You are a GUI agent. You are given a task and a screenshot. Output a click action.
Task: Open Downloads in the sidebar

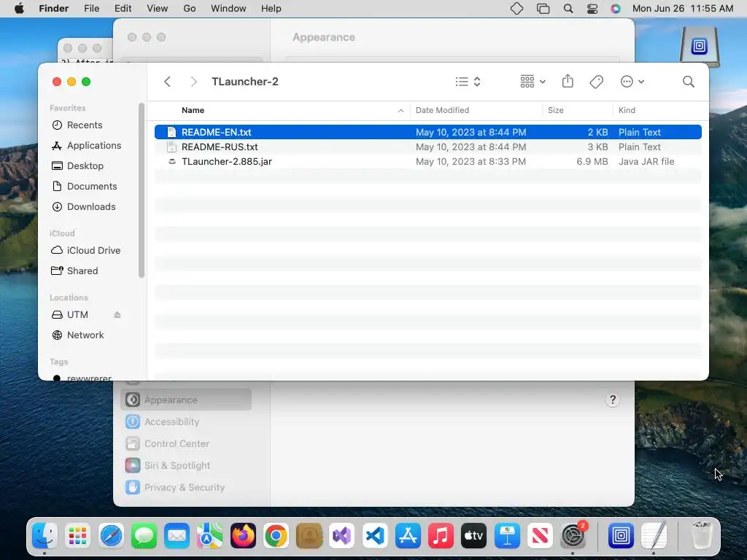coord(91,206)
